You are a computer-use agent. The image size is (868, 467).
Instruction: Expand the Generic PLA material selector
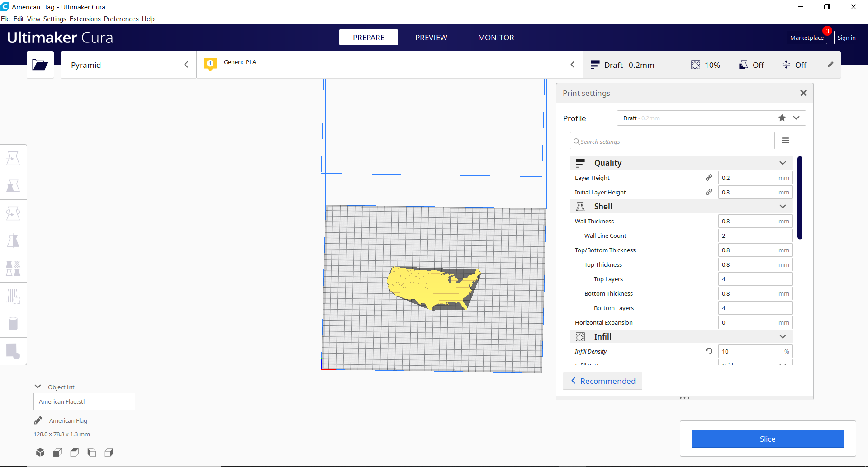point(390,65)
